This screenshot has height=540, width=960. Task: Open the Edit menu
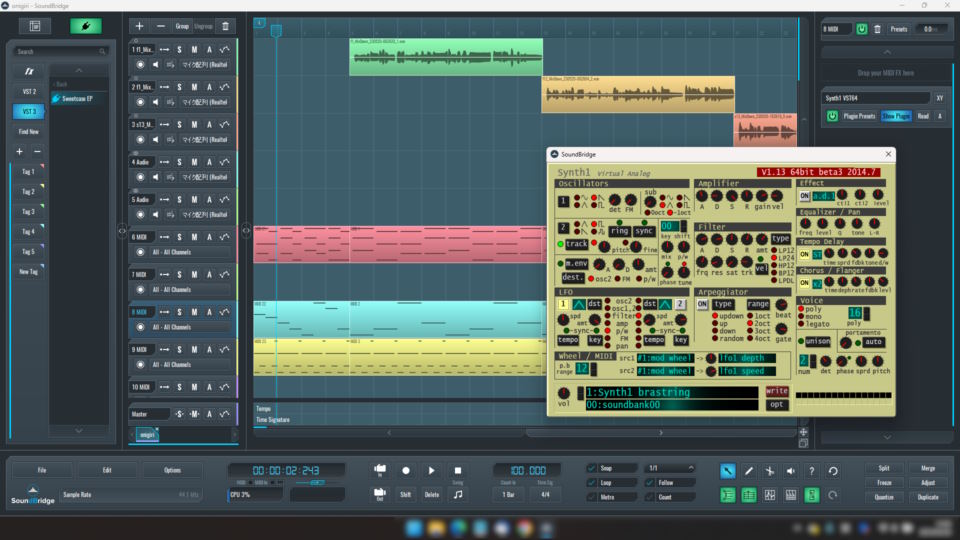[107, 470]
